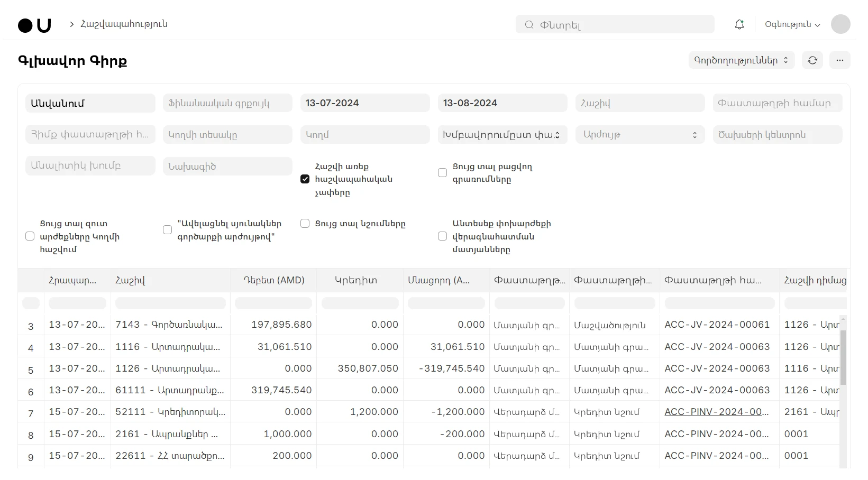Screen dimensions: 868x480
Task: Open the app logo home link
Action: pyautogui.click(x=34, y=25)
